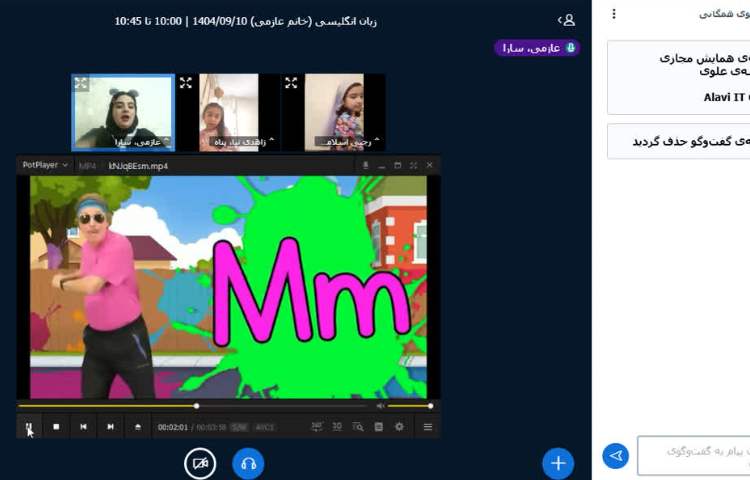The width and height of the screenshot is (750, 480).
Task: Focus the chat message input field
Action: click(694, 456)
